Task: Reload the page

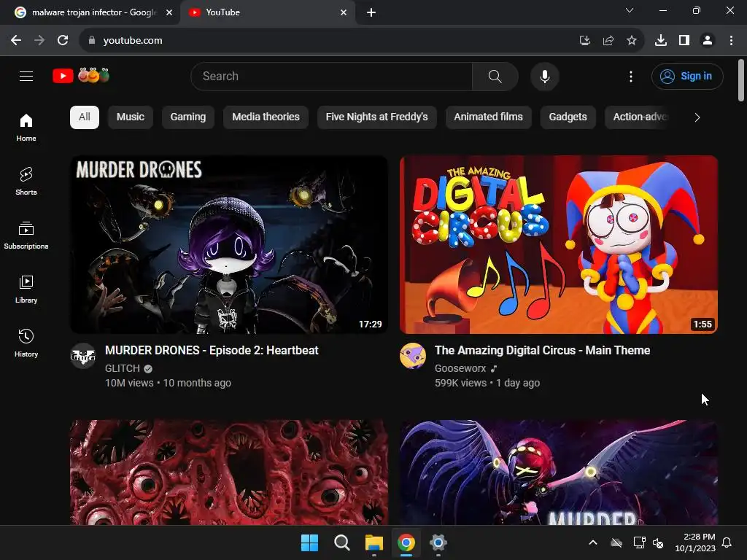Action: coord(63,41)
